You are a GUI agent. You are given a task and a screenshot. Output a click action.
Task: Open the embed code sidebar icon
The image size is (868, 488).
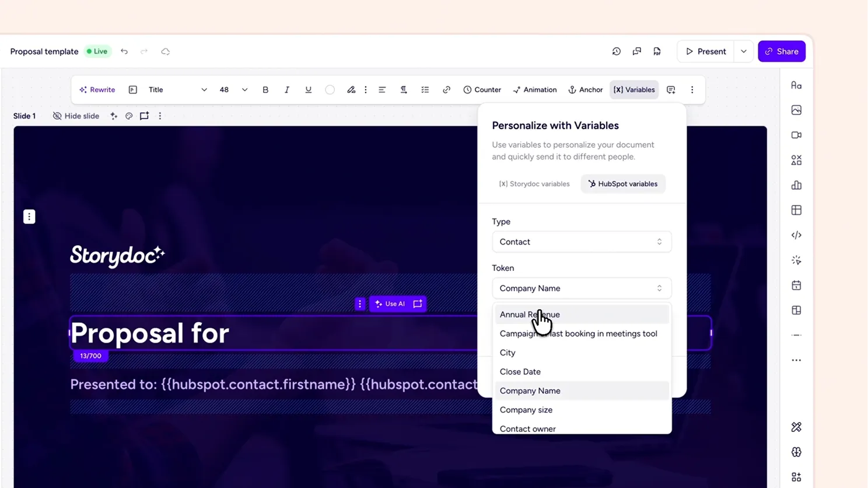(796, 235)
